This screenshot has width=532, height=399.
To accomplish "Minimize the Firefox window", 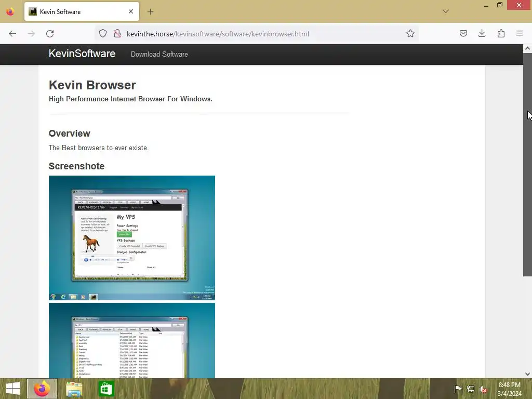I will point(486,5).
